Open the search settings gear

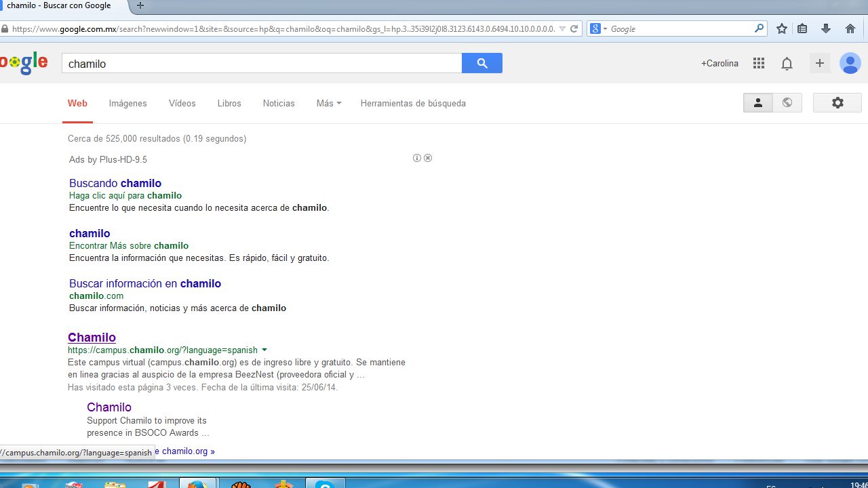[837, 103]
